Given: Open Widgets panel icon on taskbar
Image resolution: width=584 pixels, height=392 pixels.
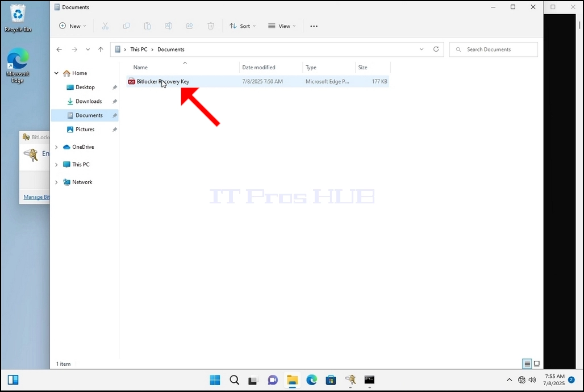Looking at the screenshot, I should tap(13, 380).
